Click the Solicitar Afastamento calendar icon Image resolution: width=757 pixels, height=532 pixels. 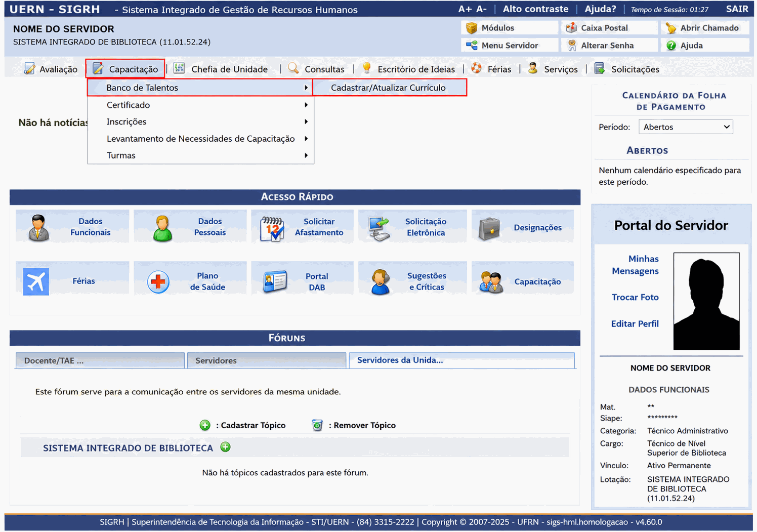(x=272, y=229)
